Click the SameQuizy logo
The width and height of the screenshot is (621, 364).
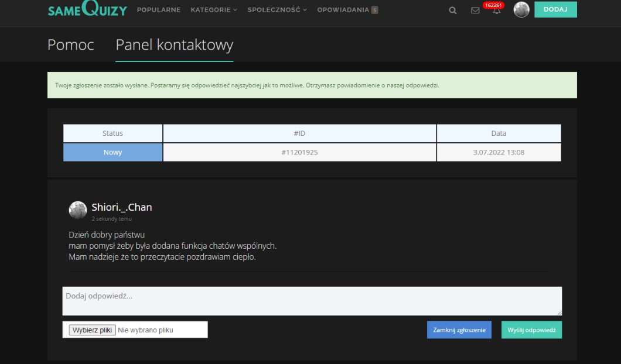pos(87,9)
